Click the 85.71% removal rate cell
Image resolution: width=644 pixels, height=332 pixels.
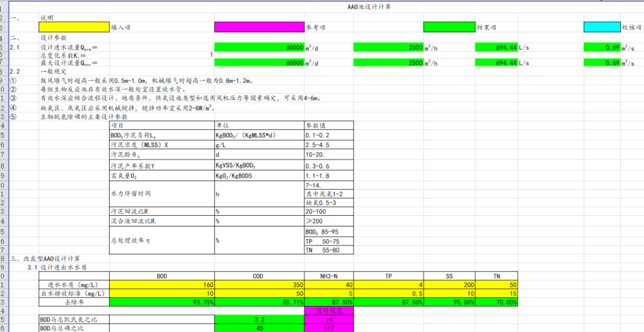pyautogui.click(x=259, y=302)
